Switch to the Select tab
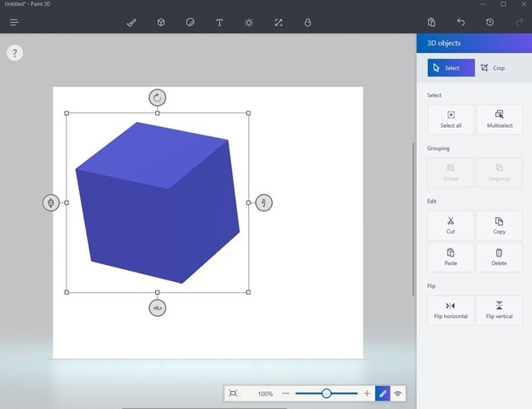Screen dimensions: 532x409 451,67
